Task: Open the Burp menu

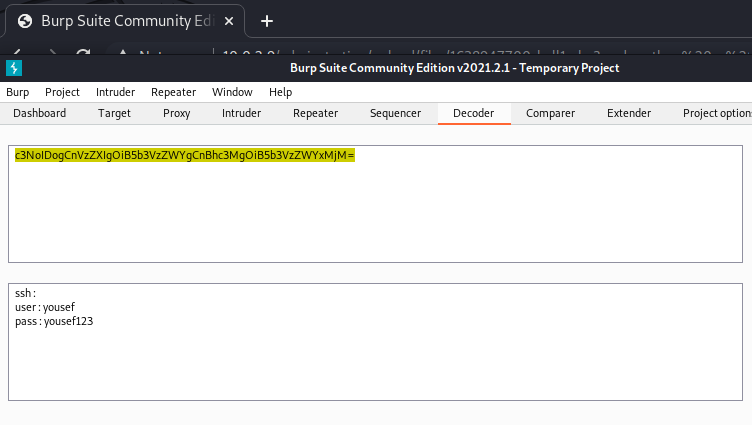Action: tap(18, 92)
